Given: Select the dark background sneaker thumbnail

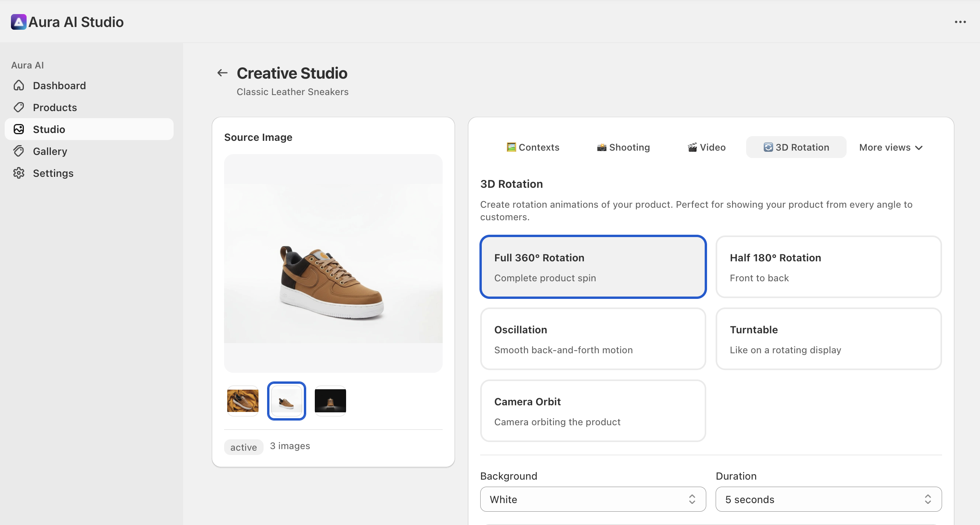Looking at the screenshot, I should pos(330,401).
